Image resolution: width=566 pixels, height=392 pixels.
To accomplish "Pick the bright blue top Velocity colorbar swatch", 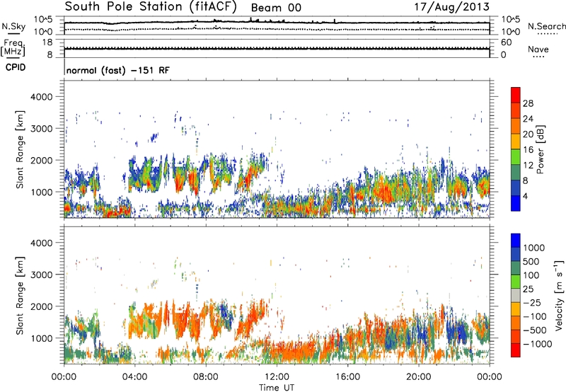I will point(516,241).
